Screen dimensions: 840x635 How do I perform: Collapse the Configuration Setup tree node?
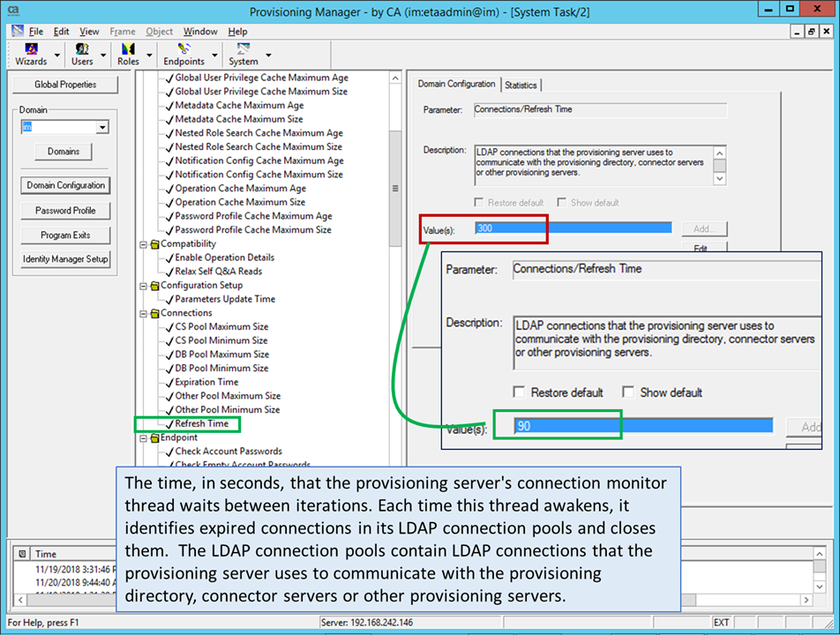[x=144, y=287]
